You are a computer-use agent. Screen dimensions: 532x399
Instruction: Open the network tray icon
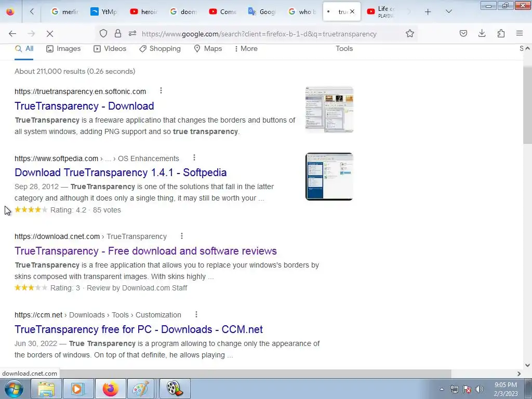[x=454, y=389]
